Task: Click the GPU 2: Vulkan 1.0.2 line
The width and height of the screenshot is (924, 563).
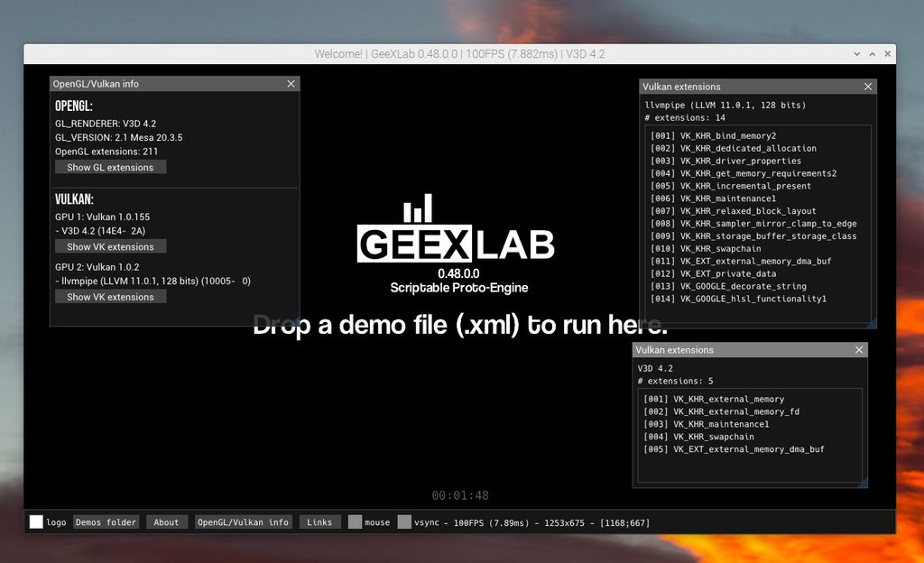Action: click(97, 267)
